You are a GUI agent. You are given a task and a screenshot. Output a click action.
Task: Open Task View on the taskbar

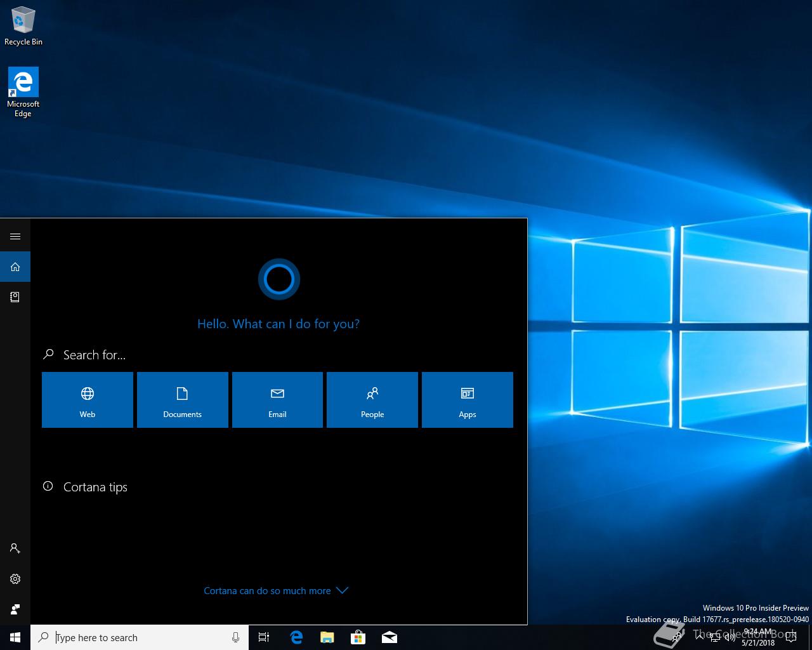[x=264, y=637]
